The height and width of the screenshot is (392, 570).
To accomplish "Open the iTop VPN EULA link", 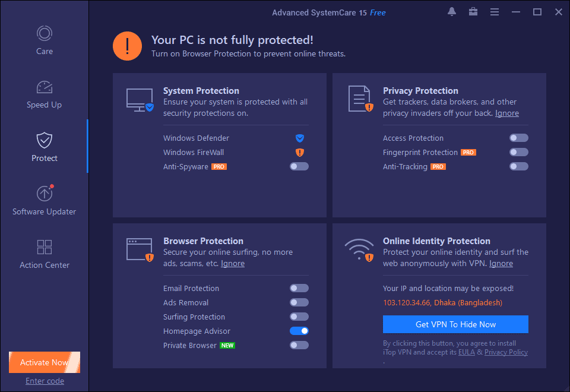I will point(467,352).
